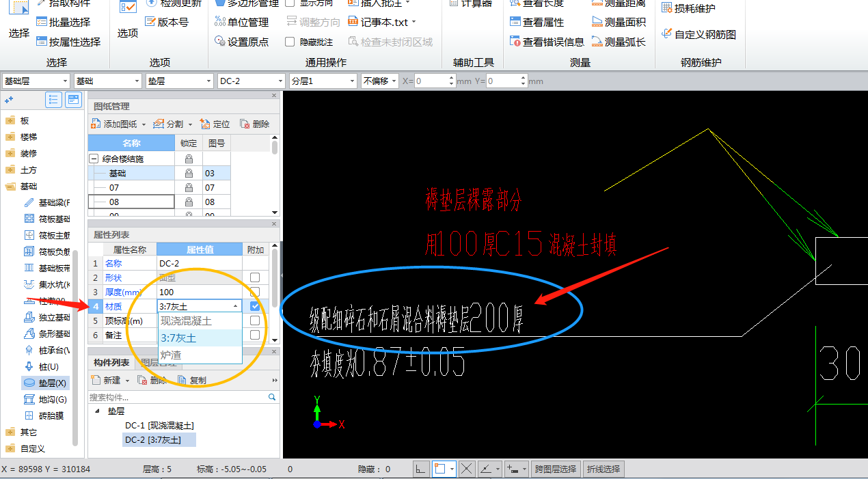The height and width of the screenshot is (479, 868).
Task: Click the 搜索构件 search field
Action: (178, 397)
